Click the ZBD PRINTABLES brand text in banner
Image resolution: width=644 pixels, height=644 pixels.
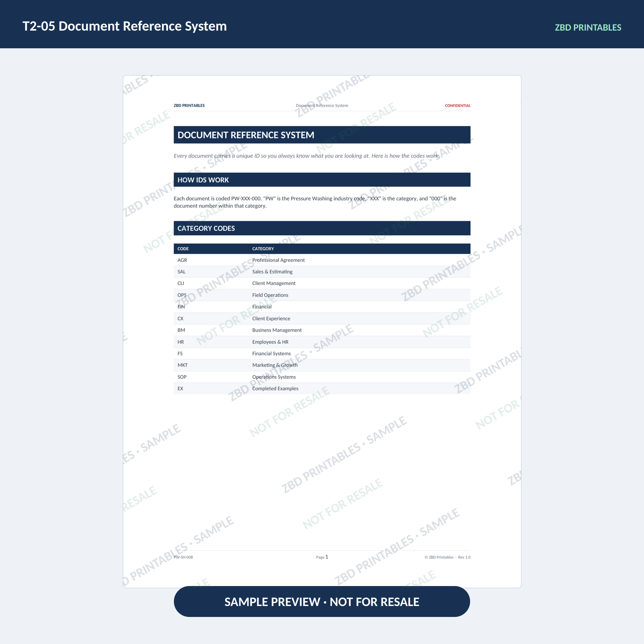[x=588, y=28]
